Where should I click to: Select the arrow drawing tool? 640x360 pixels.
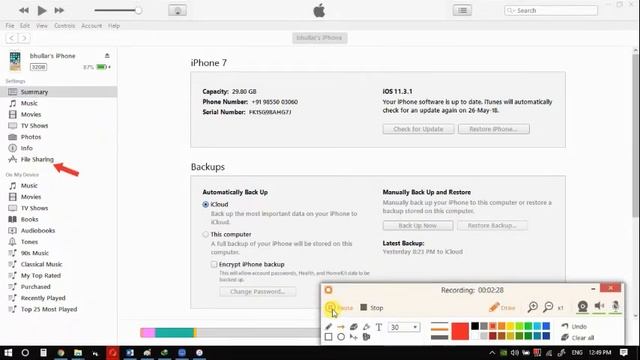[x=341, y=327]
